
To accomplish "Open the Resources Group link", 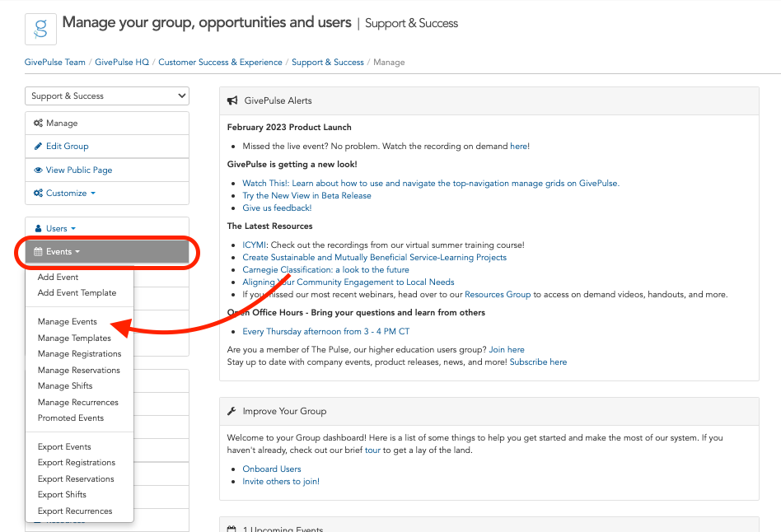I will 498,294.
